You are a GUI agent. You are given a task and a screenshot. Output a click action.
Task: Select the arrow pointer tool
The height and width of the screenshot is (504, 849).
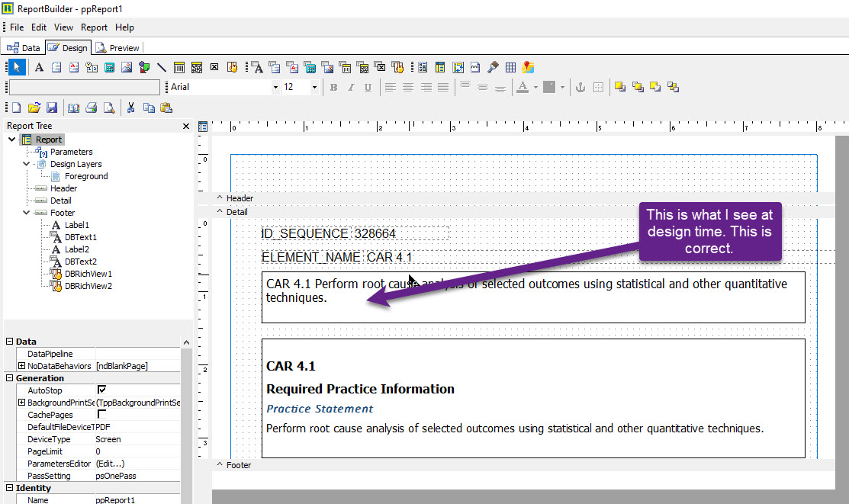pyautogui.click(x=17, y=67)
